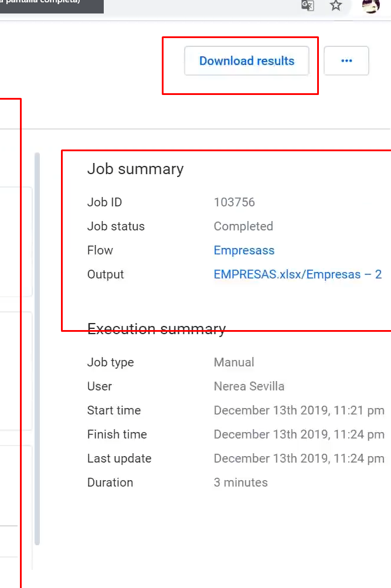Click the Duration value 3 minutes
Image resolution: width=391 pixels, height=588 pixels.
(241, 482)
